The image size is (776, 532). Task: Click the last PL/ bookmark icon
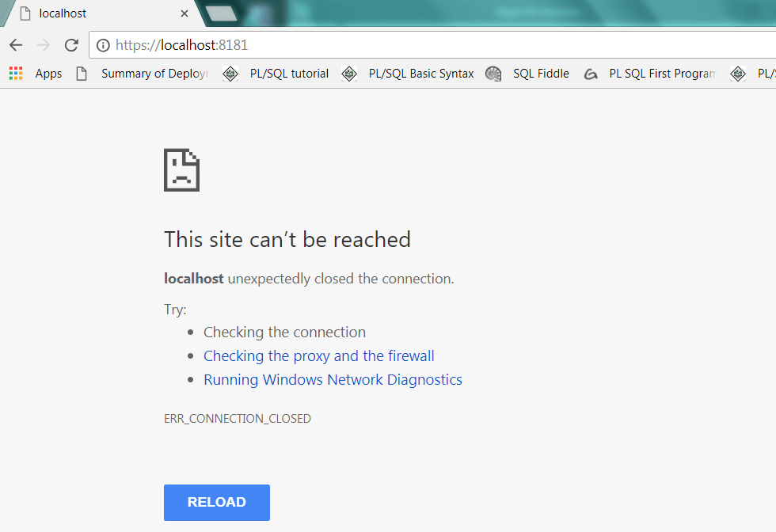tap(738, 74)
